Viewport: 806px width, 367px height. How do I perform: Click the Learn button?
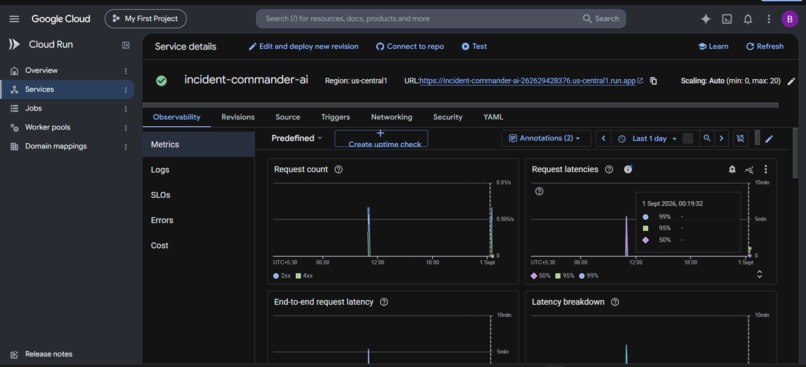(x=713, y=46)
